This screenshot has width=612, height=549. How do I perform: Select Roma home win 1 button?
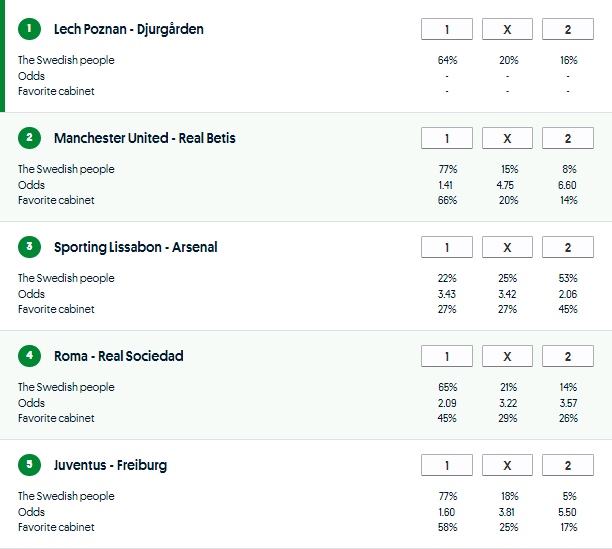[x=447, y=356]
